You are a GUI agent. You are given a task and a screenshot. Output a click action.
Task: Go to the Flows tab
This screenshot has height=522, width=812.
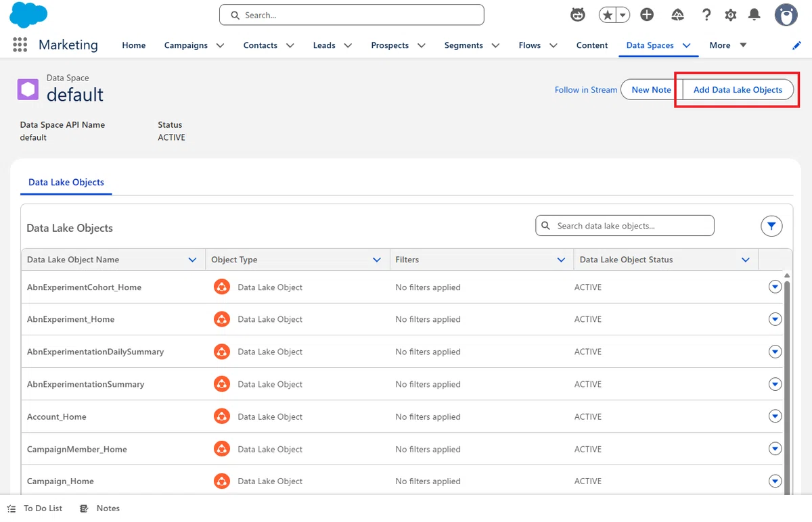530,45
